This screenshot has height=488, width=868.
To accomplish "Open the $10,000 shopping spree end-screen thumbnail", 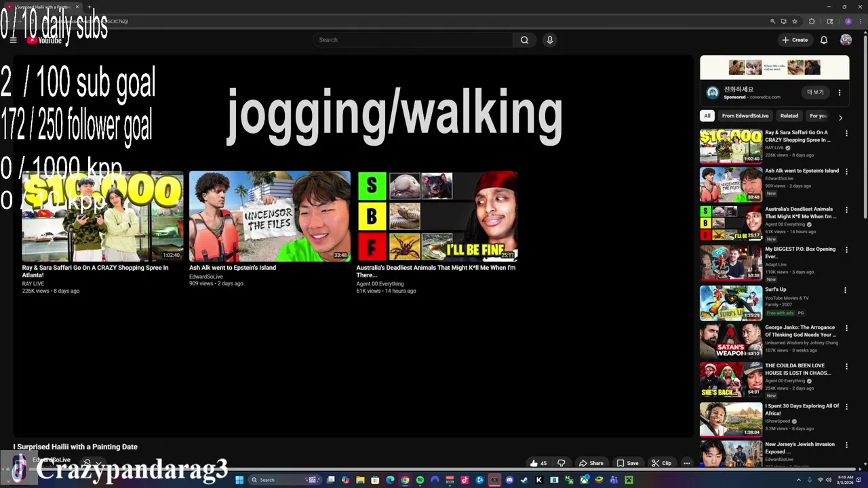I will click(x=102, y=216).
